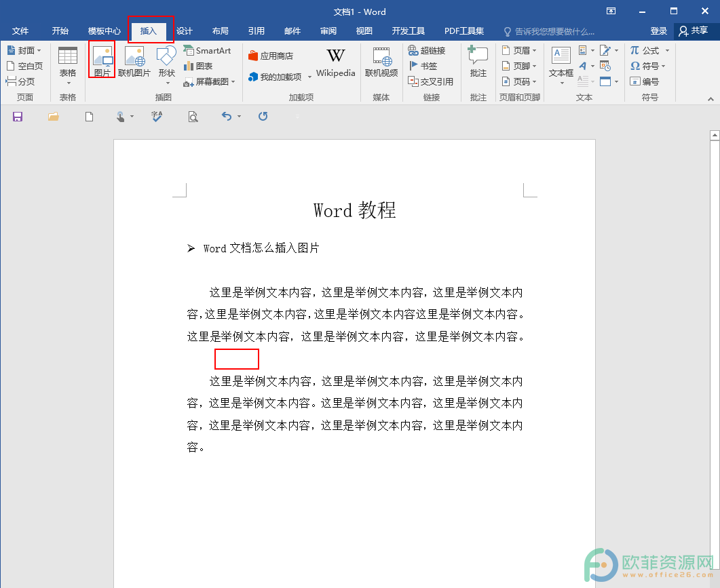The image size is (720, 588).
Task: Switch to the 开发工具 developer tab
Action: pyautogui.click(x=409, y=31)
